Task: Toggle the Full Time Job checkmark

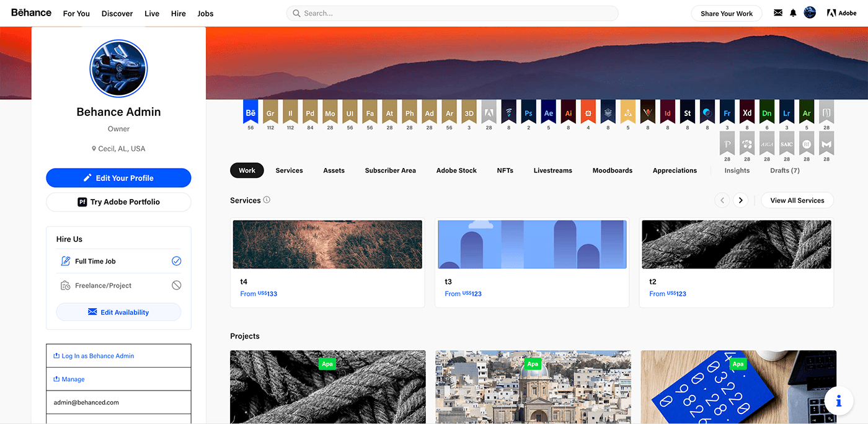Action: pyautogui.click(x=176, y=261)
